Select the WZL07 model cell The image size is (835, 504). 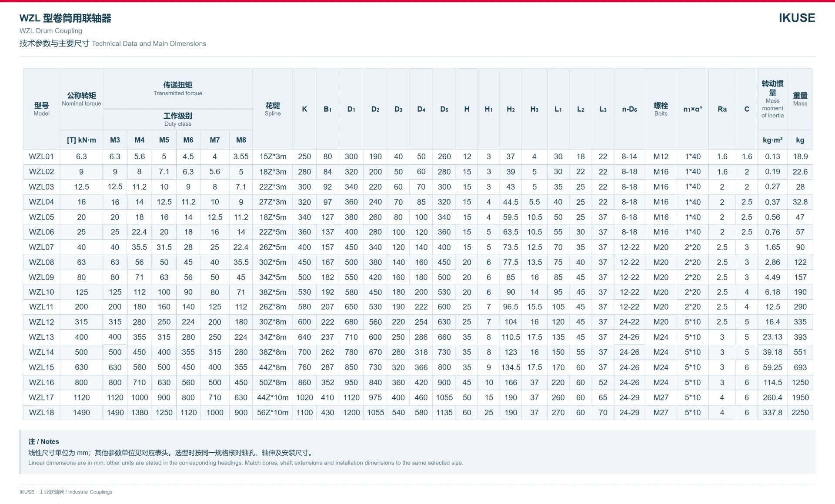41,247
